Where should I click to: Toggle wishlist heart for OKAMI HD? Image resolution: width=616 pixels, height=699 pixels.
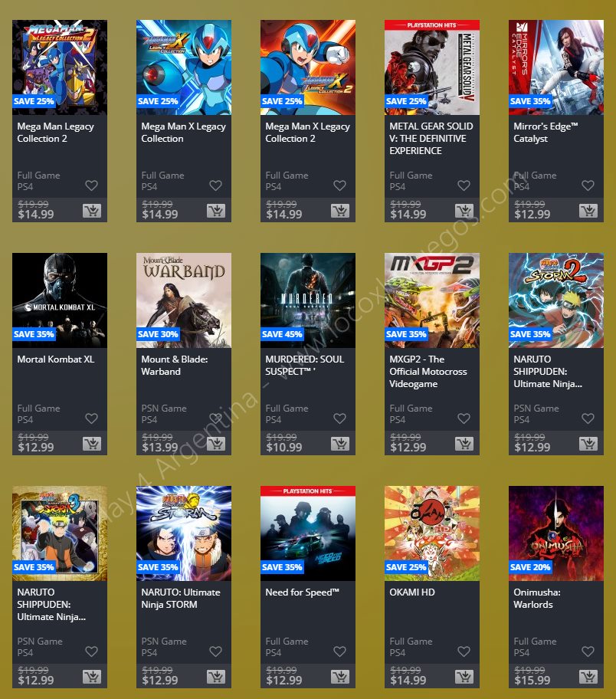464,651
